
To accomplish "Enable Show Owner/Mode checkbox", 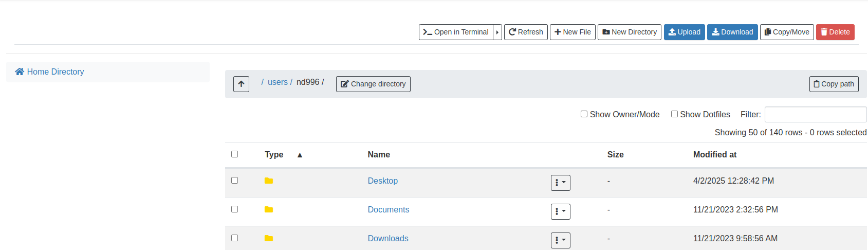I will pos(584,114).
